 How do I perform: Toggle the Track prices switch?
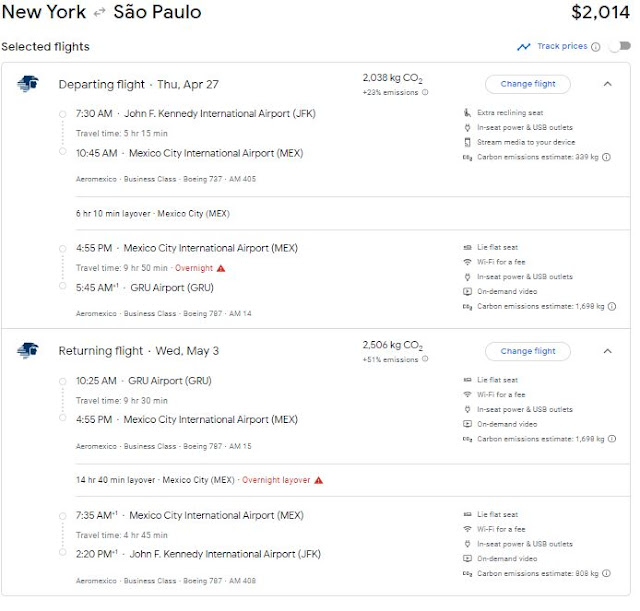click(619, 46)
